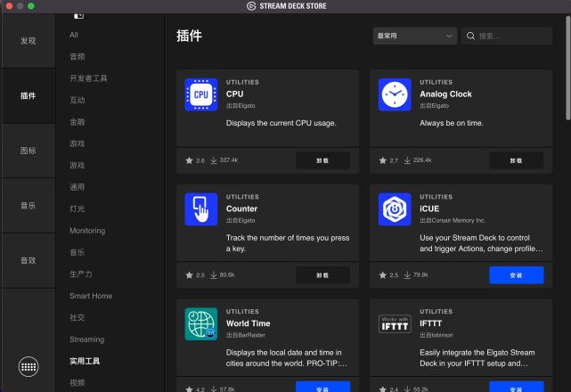Click the star icon on iCUE card
The width and height of the screenshot is (571, 392).
(383, 275)
